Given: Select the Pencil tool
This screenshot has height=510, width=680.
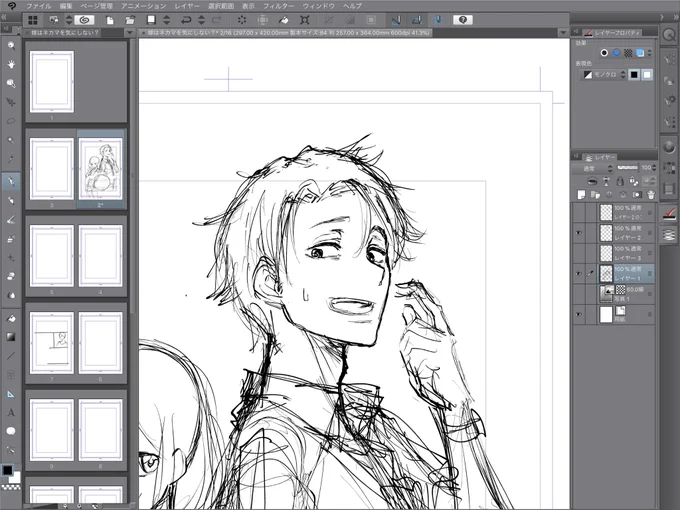Looking at the screenshot, I should point(11,200).
